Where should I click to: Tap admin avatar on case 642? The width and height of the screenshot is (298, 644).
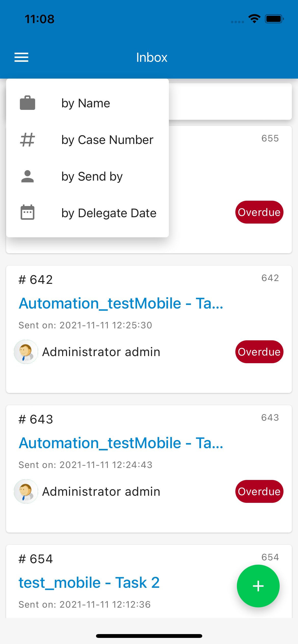point(26,352)
